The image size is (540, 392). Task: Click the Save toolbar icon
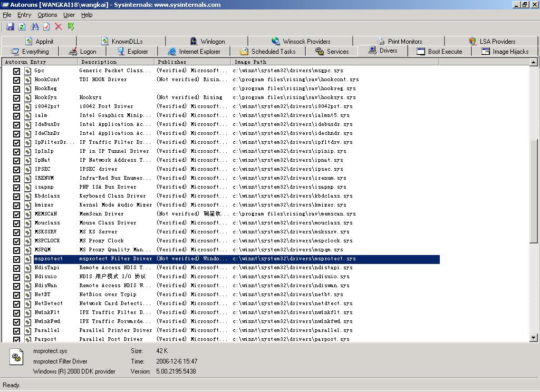[9, 26]
